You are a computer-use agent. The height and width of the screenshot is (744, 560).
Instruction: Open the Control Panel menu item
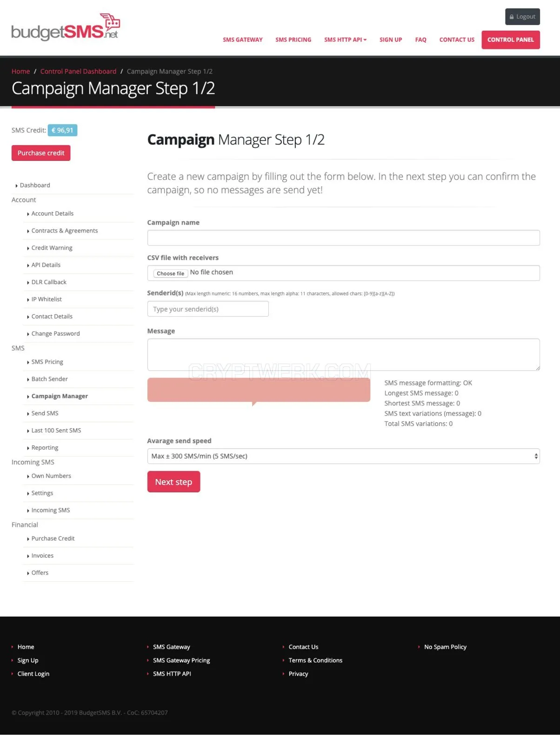(510, 40)
